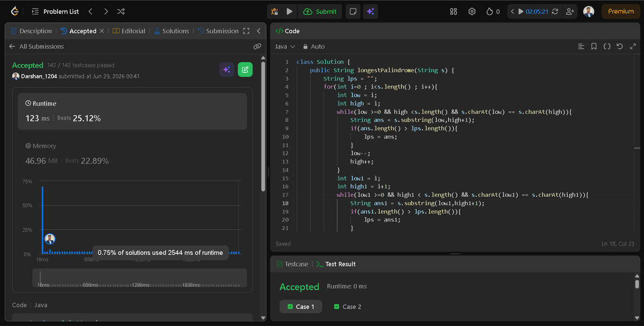This screenshot has width=644, height=326.
Task: Open the layout grid icon
Action: (453, 11)
